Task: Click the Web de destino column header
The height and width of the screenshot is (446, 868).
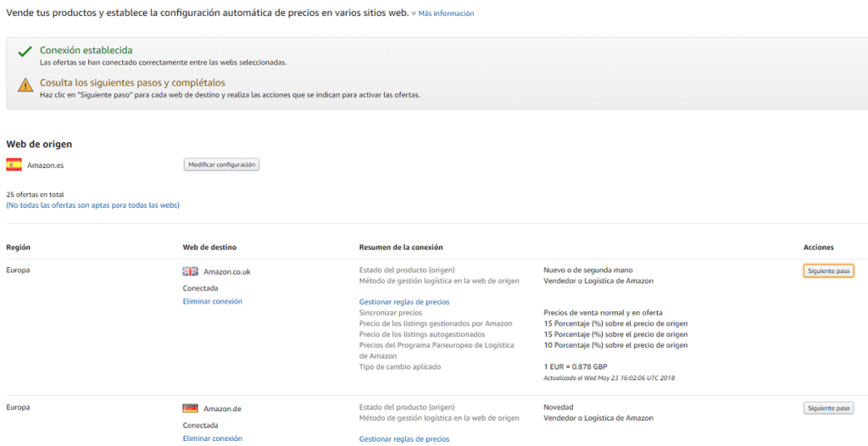Action: [x=210, y=248]
